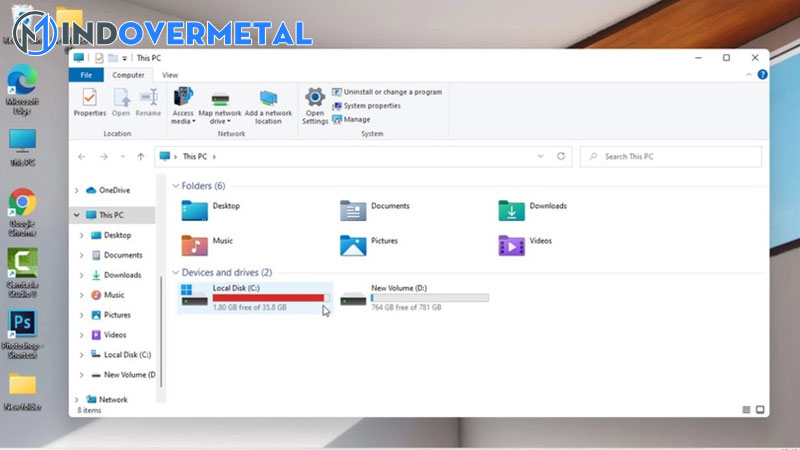Click the Up arrow navigation button

pos(141,157)
